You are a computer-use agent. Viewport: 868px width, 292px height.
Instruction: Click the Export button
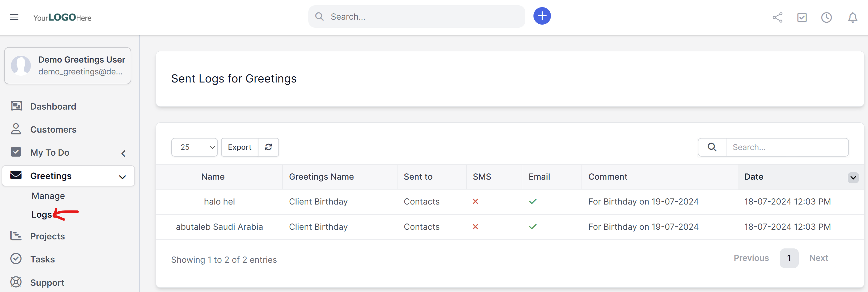point(239,147)
